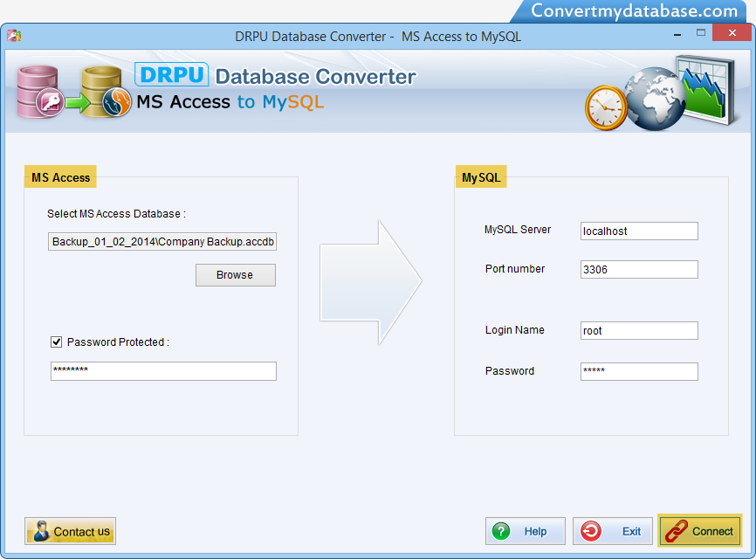The image size is (756, 559).
Task: Click the 'Database Converter' banner heading
Action: 315,76
